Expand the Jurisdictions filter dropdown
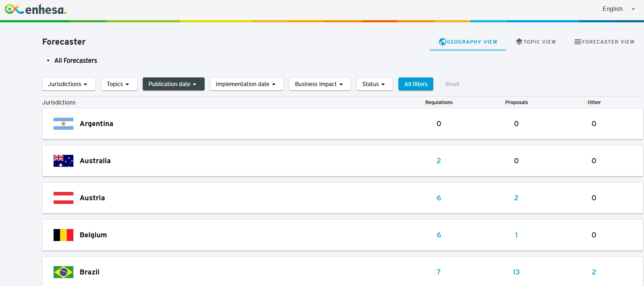 (68, 84)
